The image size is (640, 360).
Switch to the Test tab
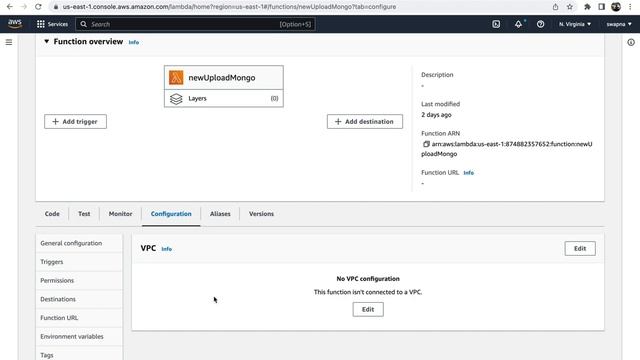84,214
